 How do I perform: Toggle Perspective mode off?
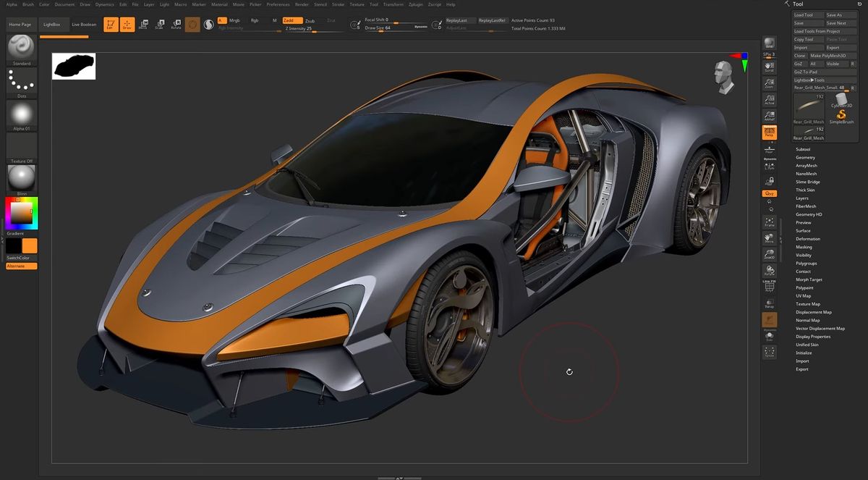[x=770, y=132]
